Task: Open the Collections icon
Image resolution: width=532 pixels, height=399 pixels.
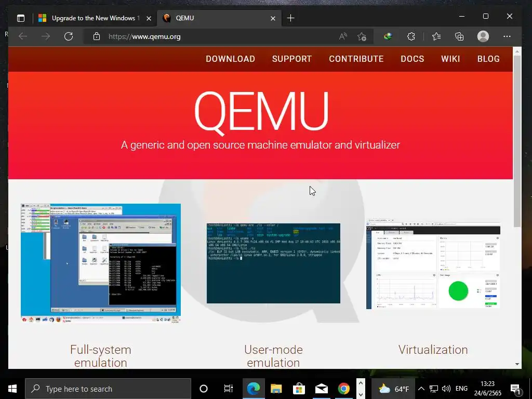Action: pyautogui.click(x=459, y=36)
